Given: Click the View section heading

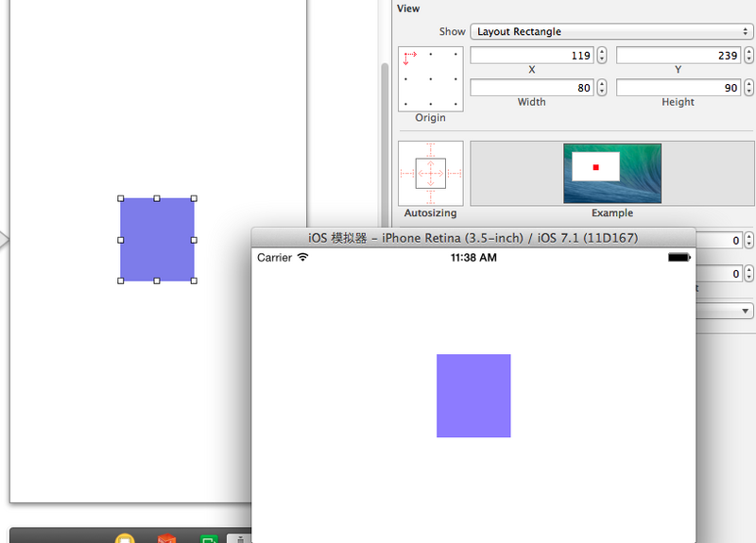Looking at the screenshot, I should 408,8.
